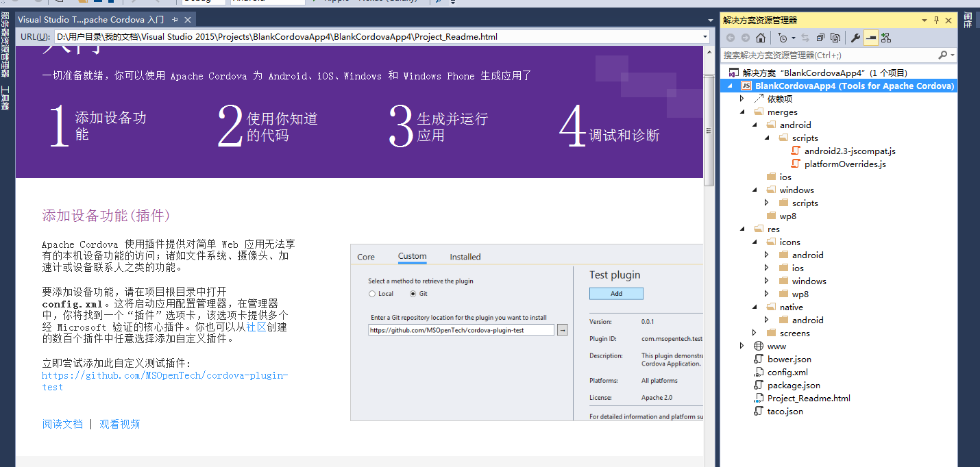Select the Local radio button
The width and height of the screenshot is (980, 467).
(372, 294)
